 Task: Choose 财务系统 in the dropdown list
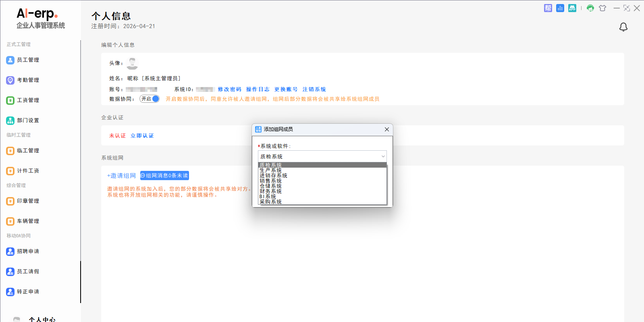pos(271,191)
